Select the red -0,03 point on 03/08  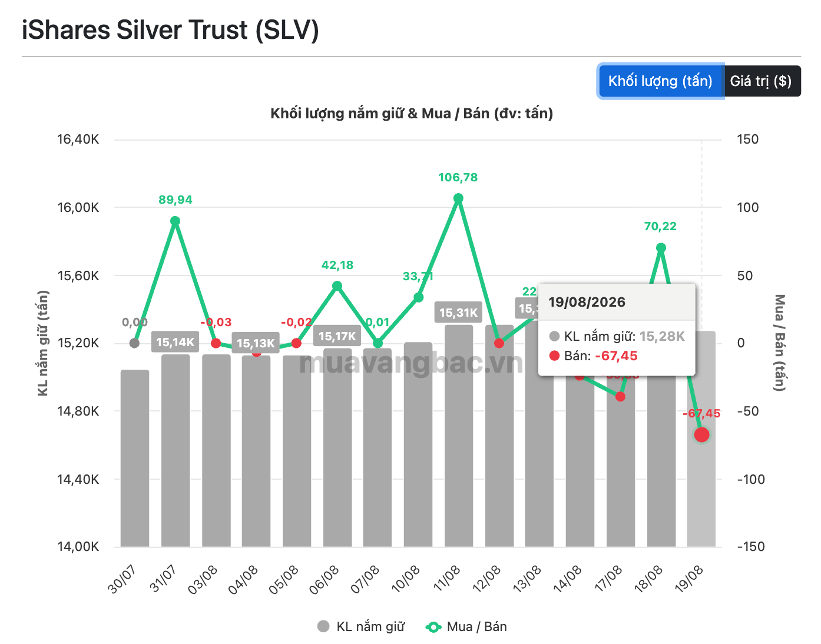click(x=216, y=343)
